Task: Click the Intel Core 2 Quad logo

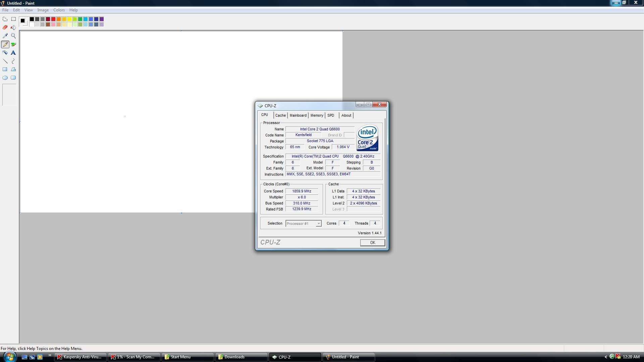Action: [x=367, y=138]
